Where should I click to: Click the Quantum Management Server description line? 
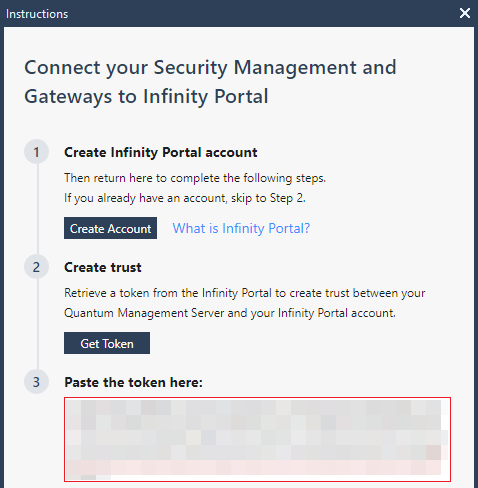click(230, 313)
